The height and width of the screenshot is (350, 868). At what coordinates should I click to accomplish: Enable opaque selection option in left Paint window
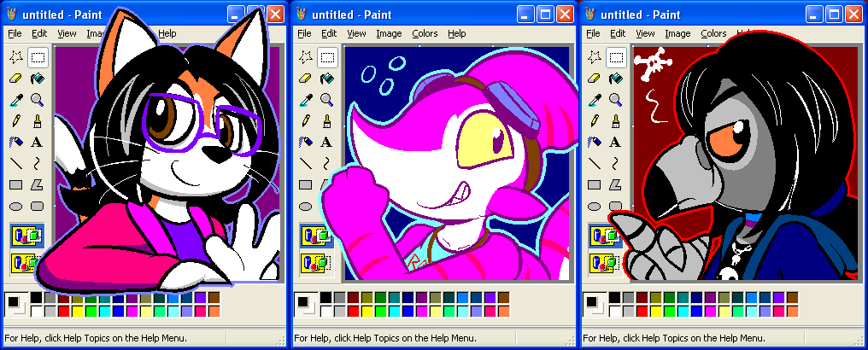tap(25, 236)
